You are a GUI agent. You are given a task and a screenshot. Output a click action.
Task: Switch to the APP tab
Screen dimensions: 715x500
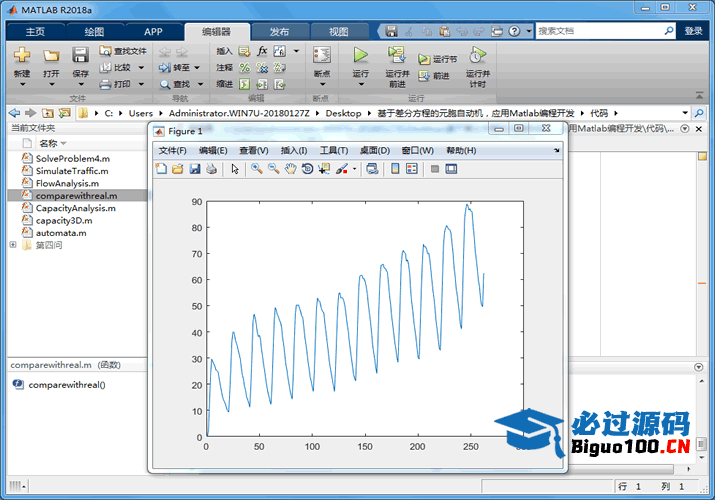[153, 31]
